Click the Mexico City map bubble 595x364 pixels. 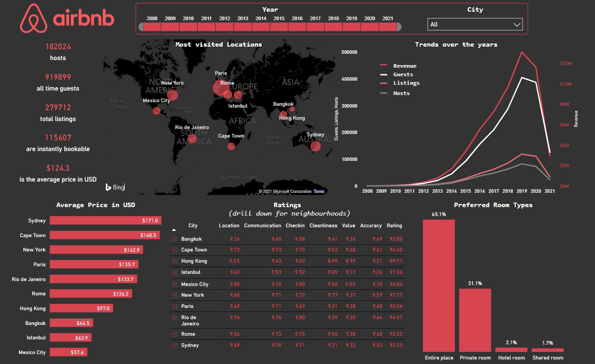pos(156,111)
